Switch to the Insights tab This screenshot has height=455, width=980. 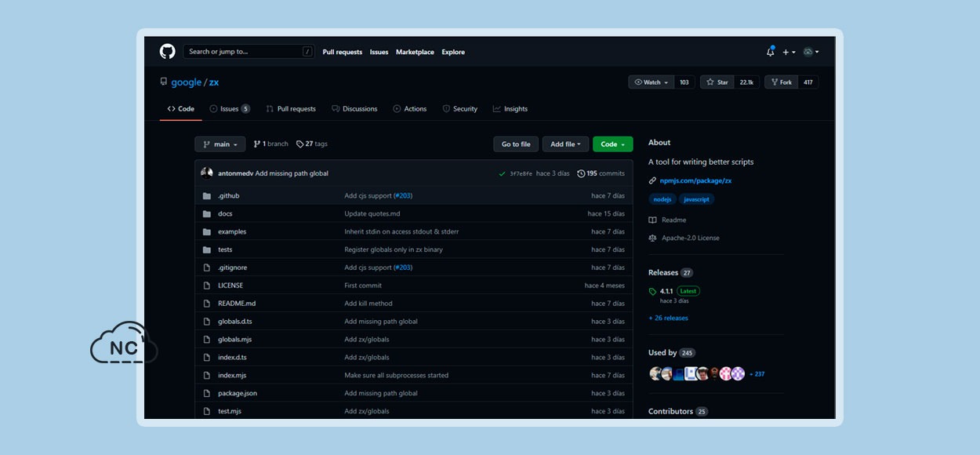(510, 109)
